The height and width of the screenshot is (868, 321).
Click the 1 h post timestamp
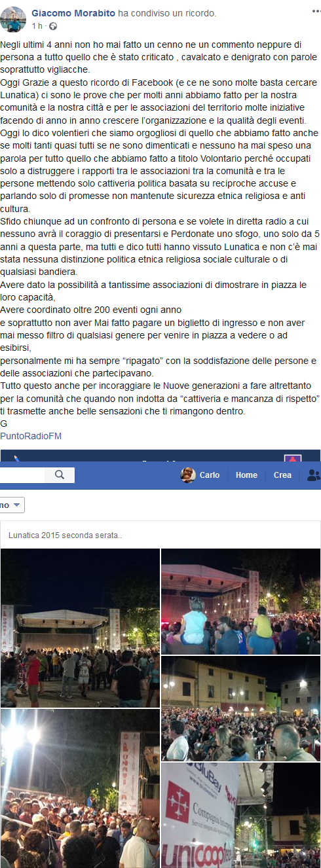39,26
